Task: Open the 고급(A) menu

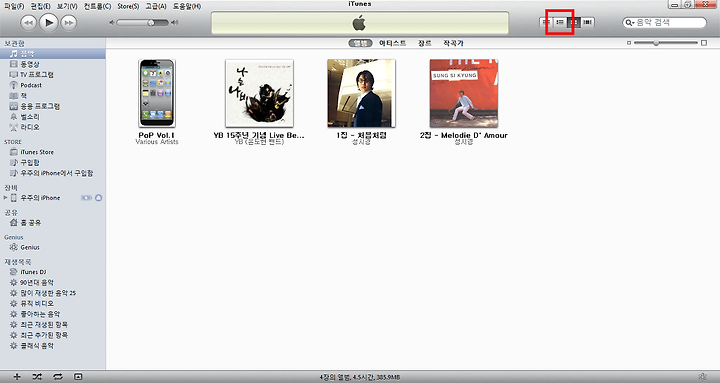Action: click(x=156, y=6)
